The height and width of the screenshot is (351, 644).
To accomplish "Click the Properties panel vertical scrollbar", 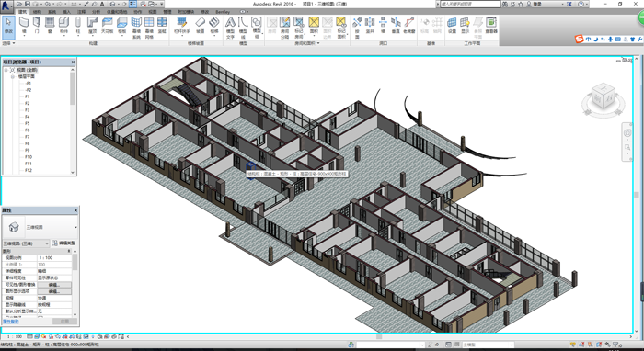I will coord(75,283).
